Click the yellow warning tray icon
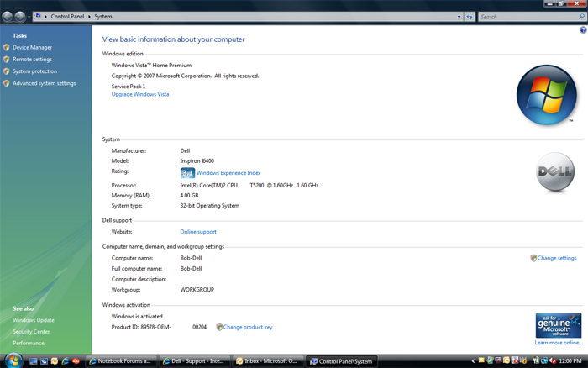The width and height of the screenshot is (588, 368). pos(523,361)
